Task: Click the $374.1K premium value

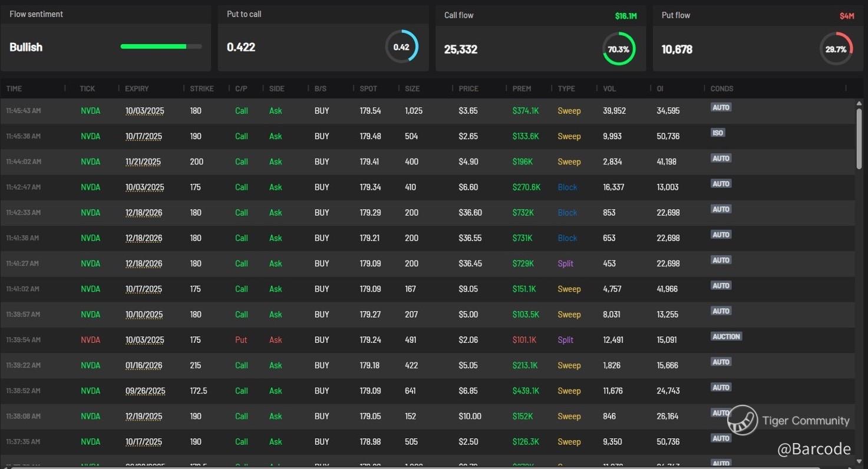Action: pyautogui.click(x=525, y=111)
